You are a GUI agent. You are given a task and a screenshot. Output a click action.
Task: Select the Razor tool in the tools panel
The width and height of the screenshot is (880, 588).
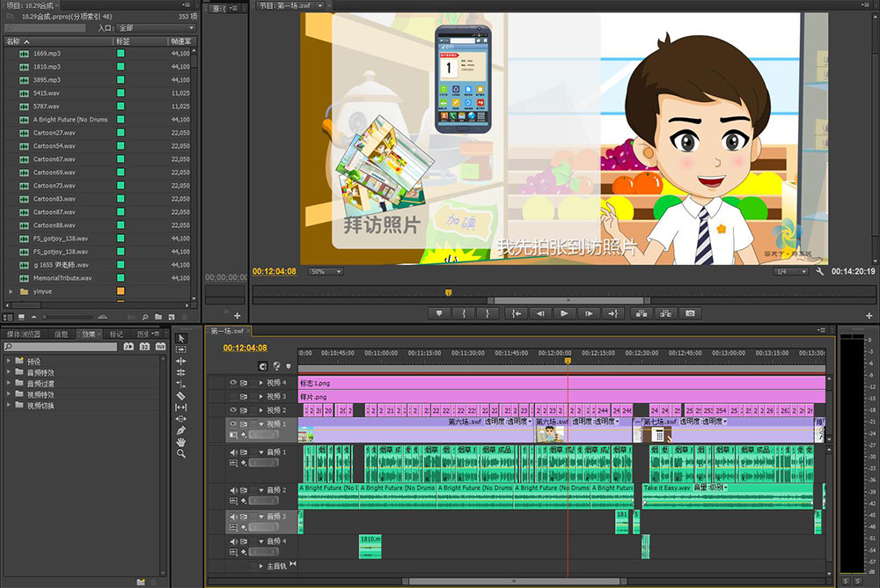coord(181,395)
